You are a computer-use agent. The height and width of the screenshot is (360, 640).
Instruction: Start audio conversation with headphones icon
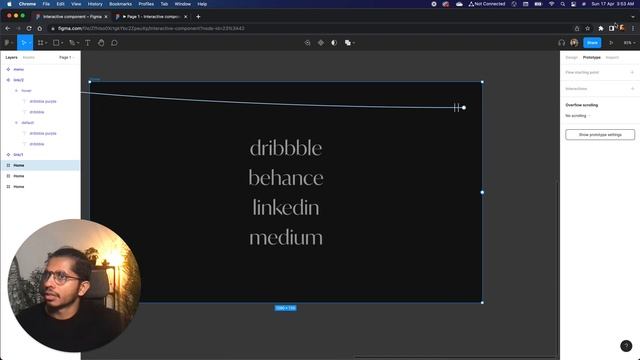(562, 43)
